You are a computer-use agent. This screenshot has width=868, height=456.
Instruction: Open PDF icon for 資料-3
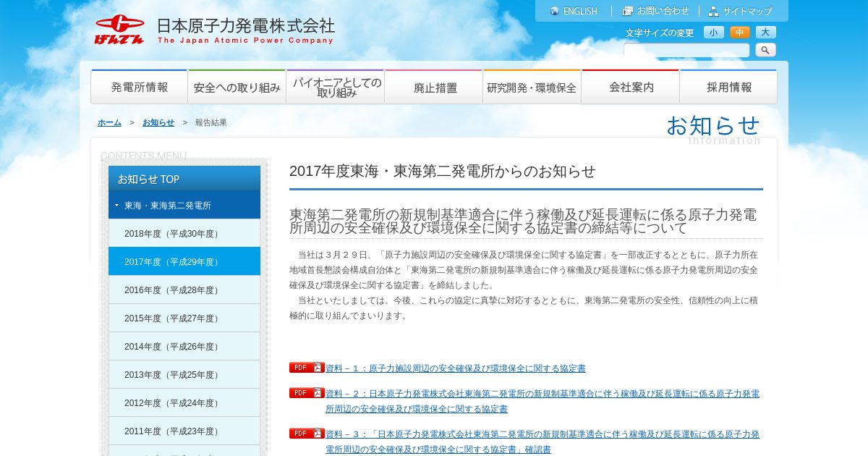307,434
